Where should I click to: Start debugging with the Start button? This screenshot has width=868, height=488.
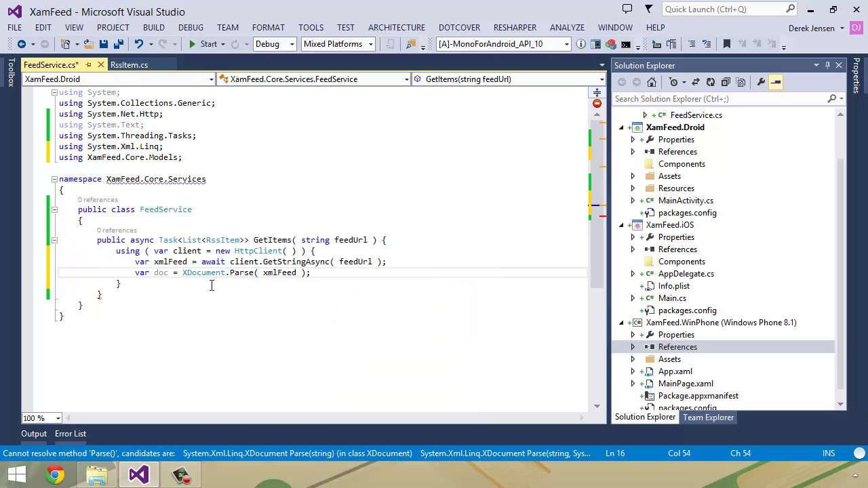tap(202, 44)
